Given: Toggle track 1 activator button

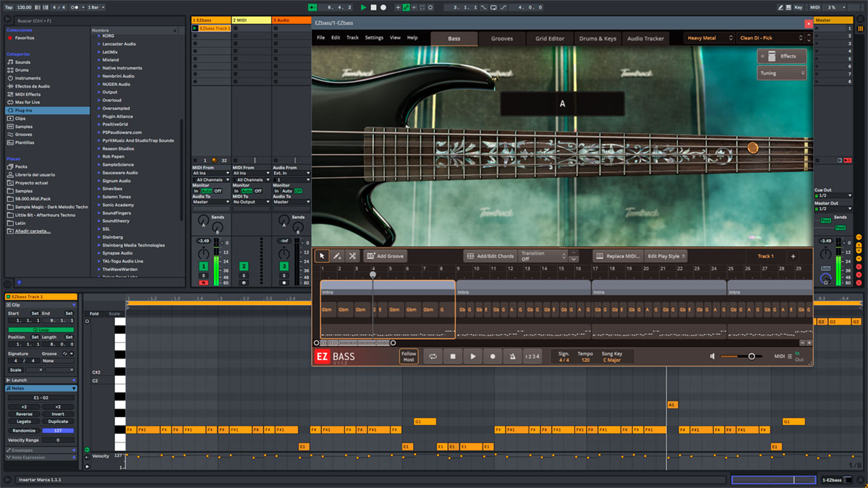Looking at the screenshot, I should click(x=204, y=267).
